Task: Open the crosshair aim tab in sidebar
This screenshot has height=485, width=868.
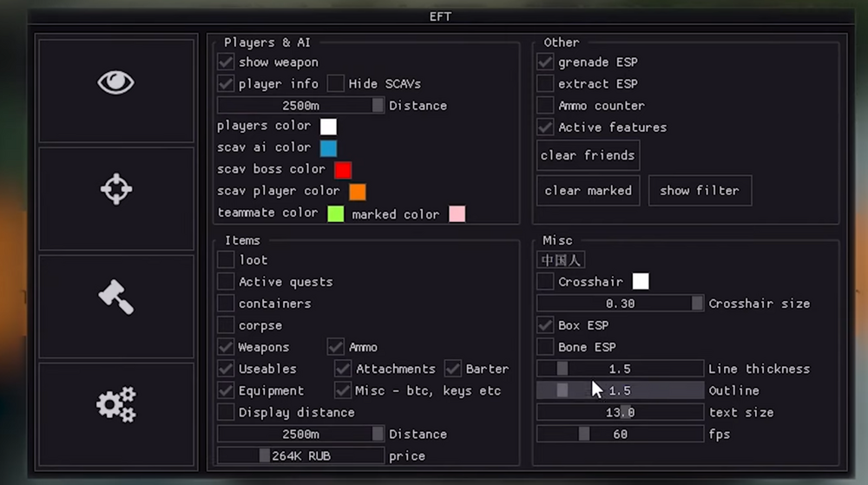Action: pos(116,199)
